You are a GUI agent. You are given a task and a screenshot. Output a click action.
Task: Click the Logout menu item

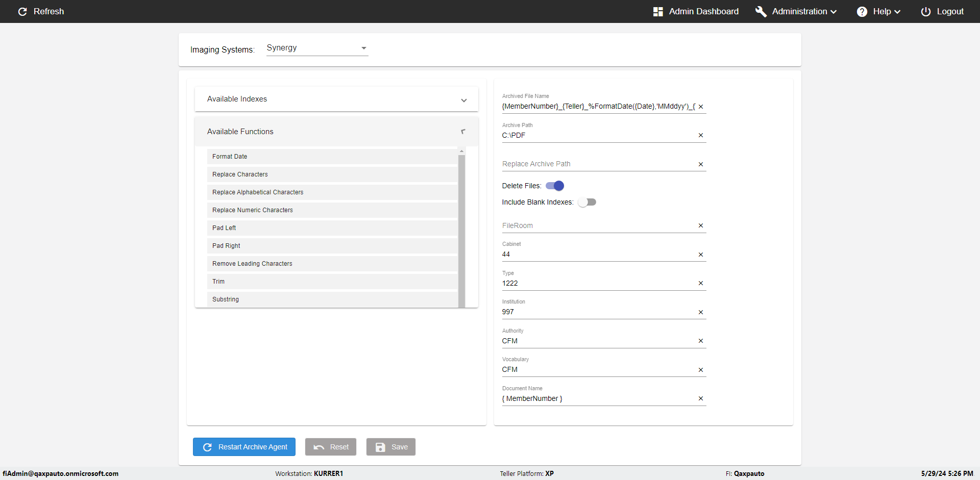pyautogui.click(x=942, y=11)
